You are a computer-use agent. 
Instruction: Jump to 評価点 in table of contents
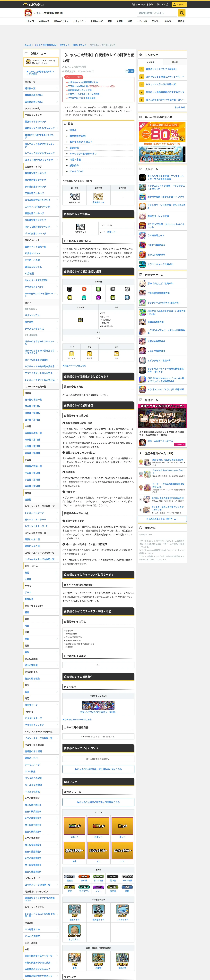(x=73, y=130)
